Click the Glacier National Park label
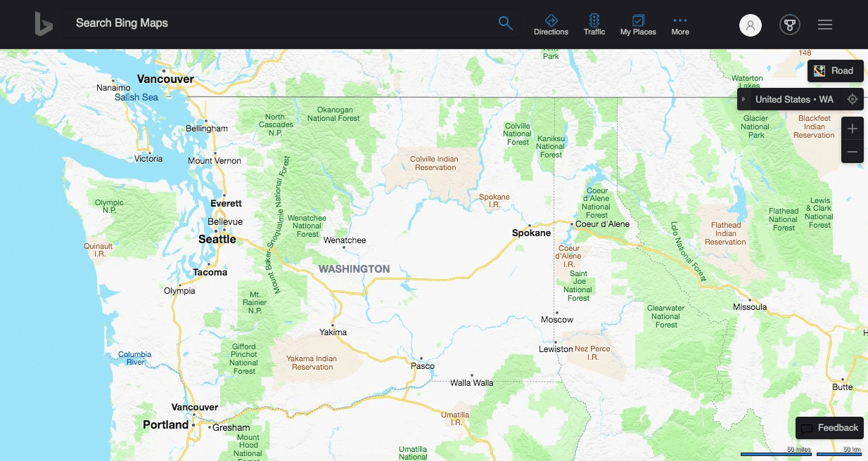 tap(755, 126)
